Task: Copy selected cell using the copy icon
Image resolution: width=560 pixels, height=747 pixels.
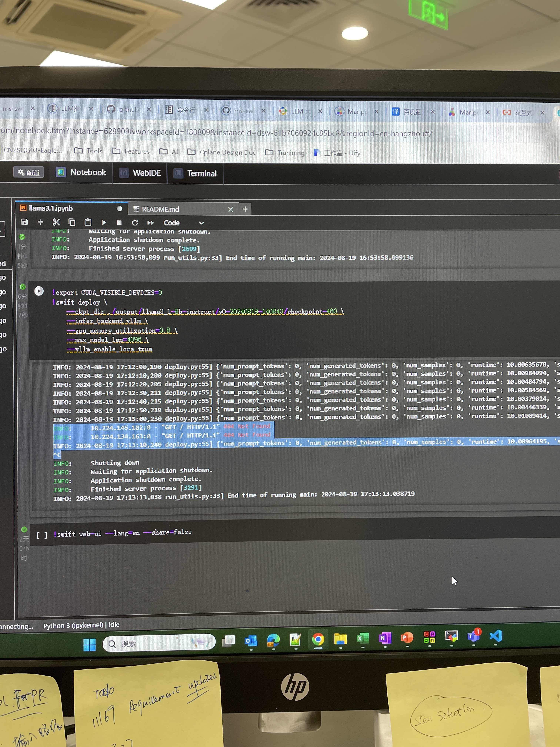Action: click(x=72, y=222)
